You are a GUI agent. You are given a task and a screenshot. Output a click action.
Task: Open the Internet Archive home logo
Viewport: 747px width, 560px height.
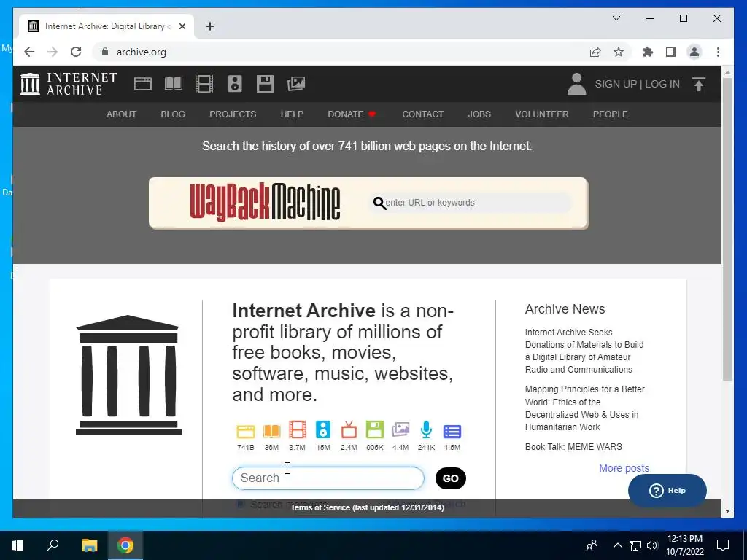tap(69, 84)
